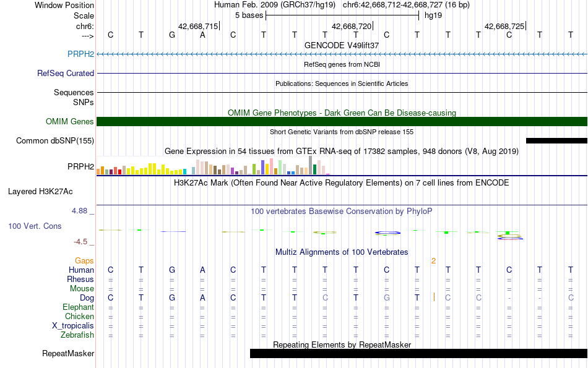Click the '5 bases' scale bar text
The image size is (588, 368).
click(x=249, y=15)
